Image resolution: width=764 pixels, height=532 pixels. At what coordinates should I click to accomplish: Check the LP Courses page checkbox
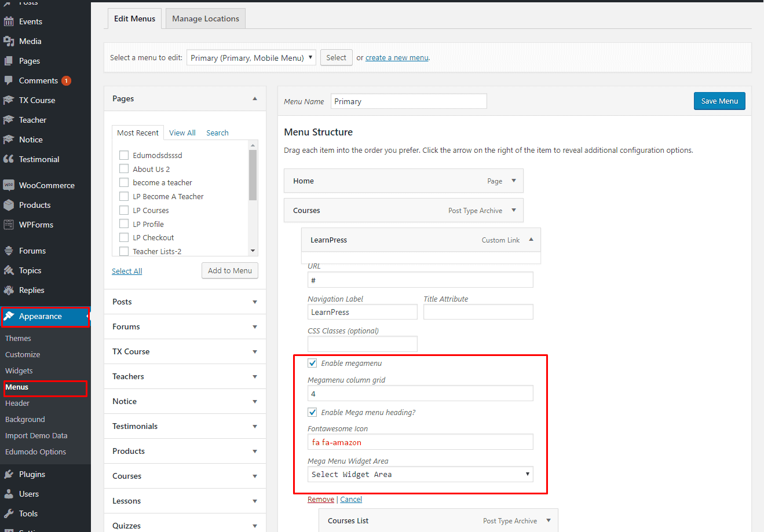124,210
